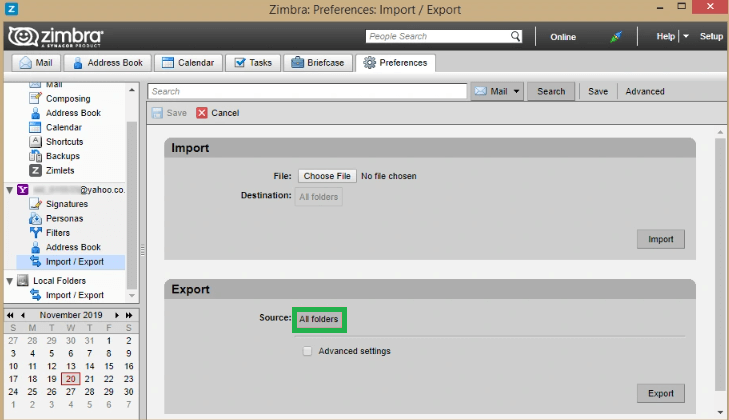729x420 pixels.
Task: Click the No file chosen text
Action: coord(389,176)
